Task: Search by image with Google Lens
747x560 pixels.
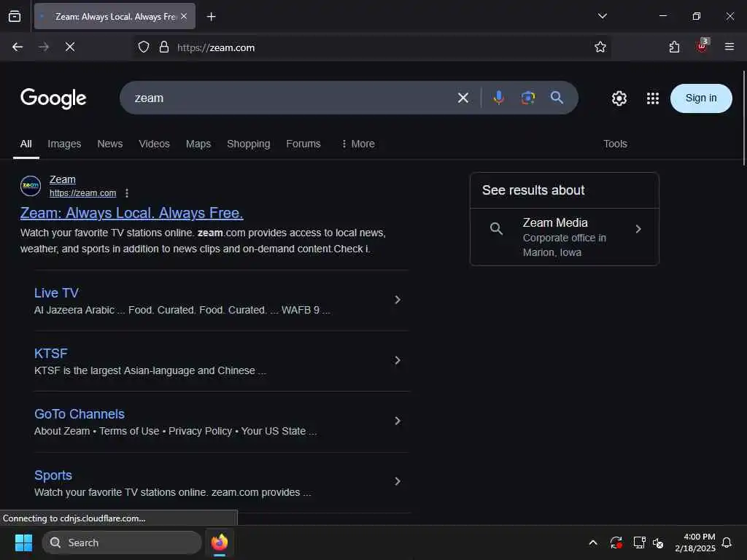Action: [x=528, y=98]
